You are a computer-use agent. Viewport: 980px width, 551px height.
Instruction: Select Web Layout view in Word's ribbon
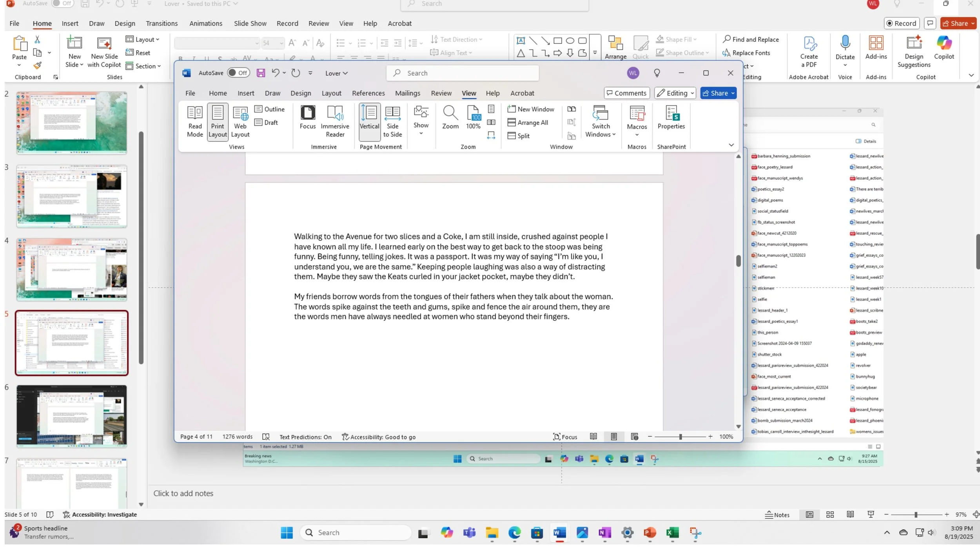pos(240,122)
